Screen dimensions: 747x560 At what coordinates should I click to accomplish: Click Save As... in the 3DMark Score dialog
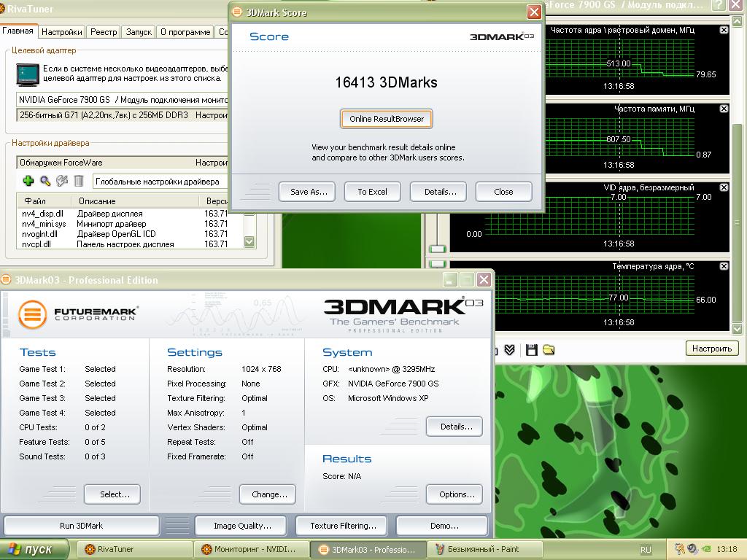[x=307, y=192]
